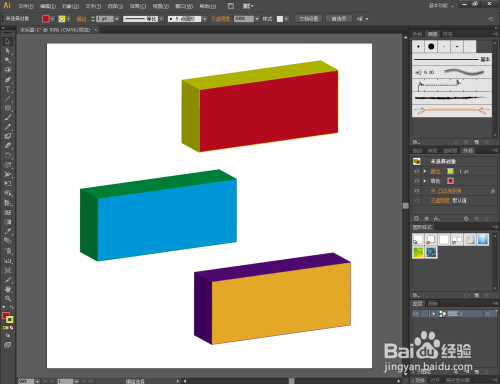The width and height of the screenshot is (500, 384).
Task: Open the stroke weight dropdown
Action: tap(117, 19)
